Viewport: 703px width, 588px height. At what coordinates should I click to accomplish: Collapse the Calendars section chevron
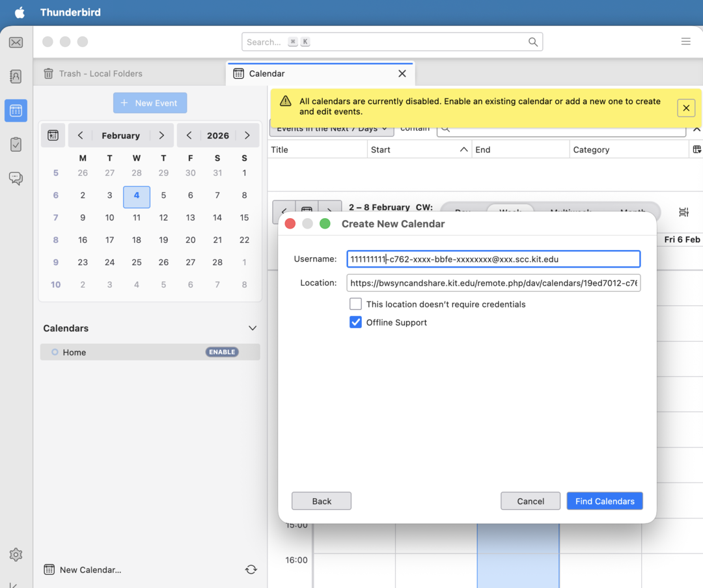(253, 328)
